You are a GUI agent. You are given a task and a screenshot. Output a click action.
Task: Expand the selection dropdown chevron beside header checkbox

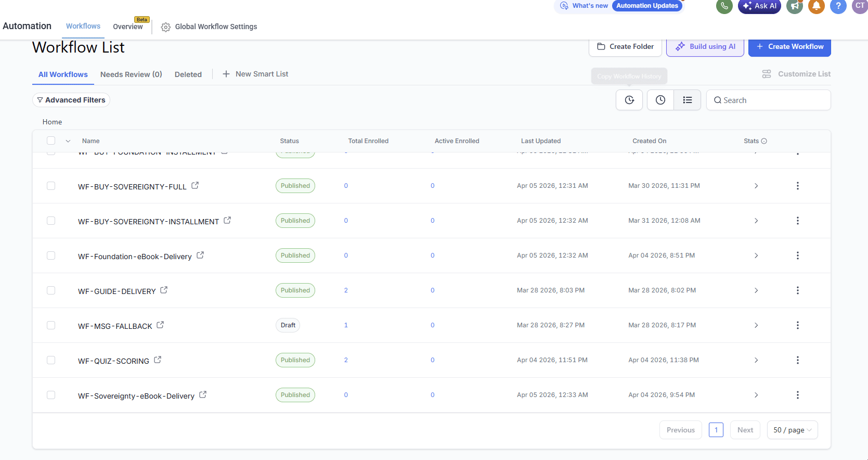pyautogui.click(x=68, y=141)
